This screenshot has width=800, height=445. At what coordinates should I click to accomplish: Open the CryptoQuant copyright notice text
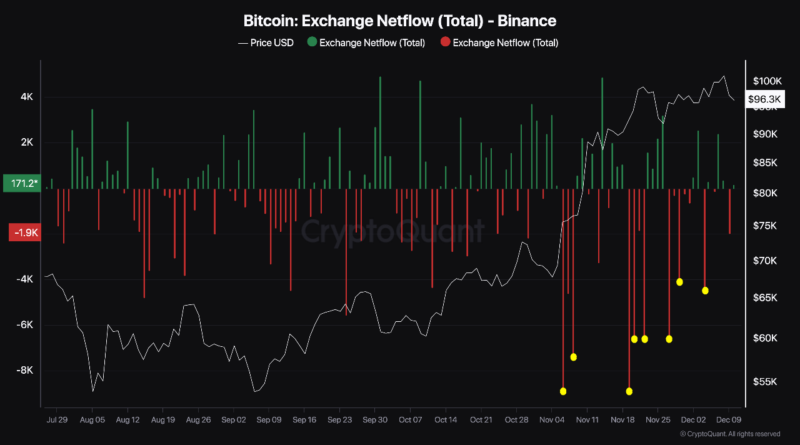click(732, 435)
